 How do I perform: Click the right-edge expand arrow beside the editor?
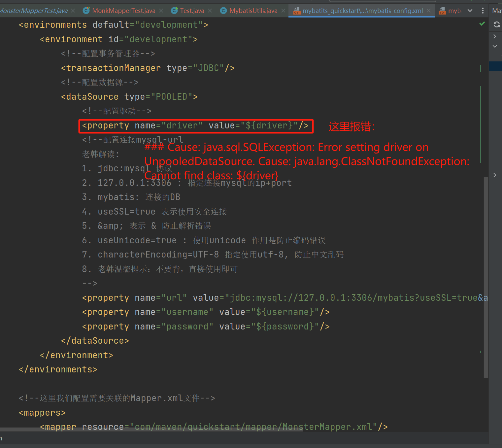point(494,175)
